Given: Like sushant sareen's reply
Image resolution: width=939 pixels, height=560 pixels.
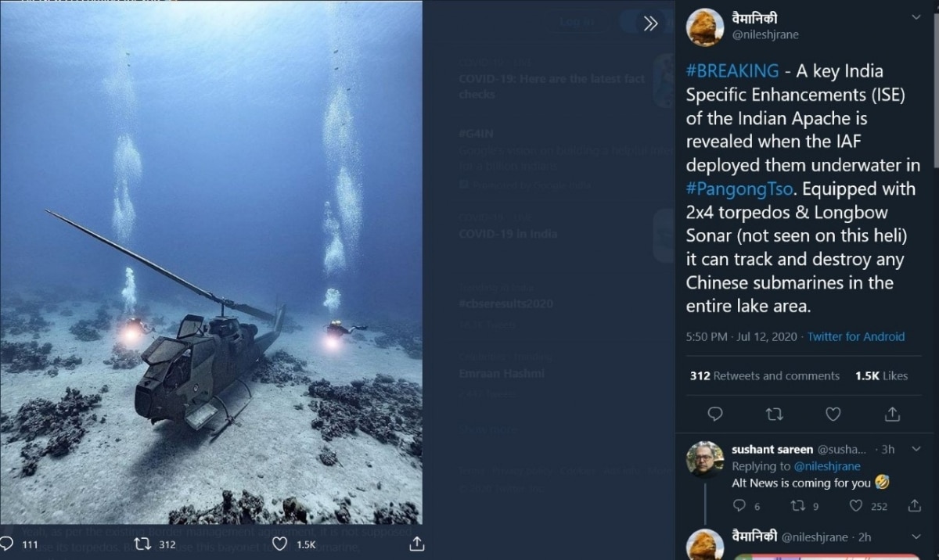Looking at the screenshot, I should point(857,506).
